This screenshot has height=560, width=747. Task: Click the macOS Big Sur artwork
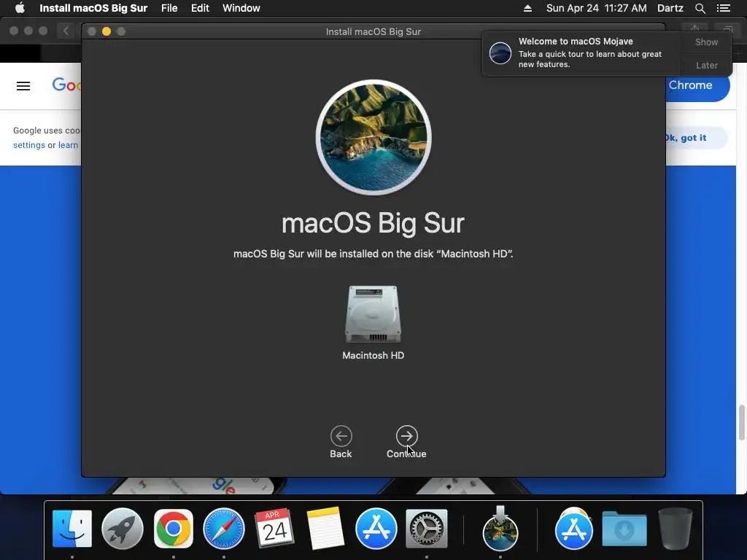pyautogui.click(x=373, y=137)
